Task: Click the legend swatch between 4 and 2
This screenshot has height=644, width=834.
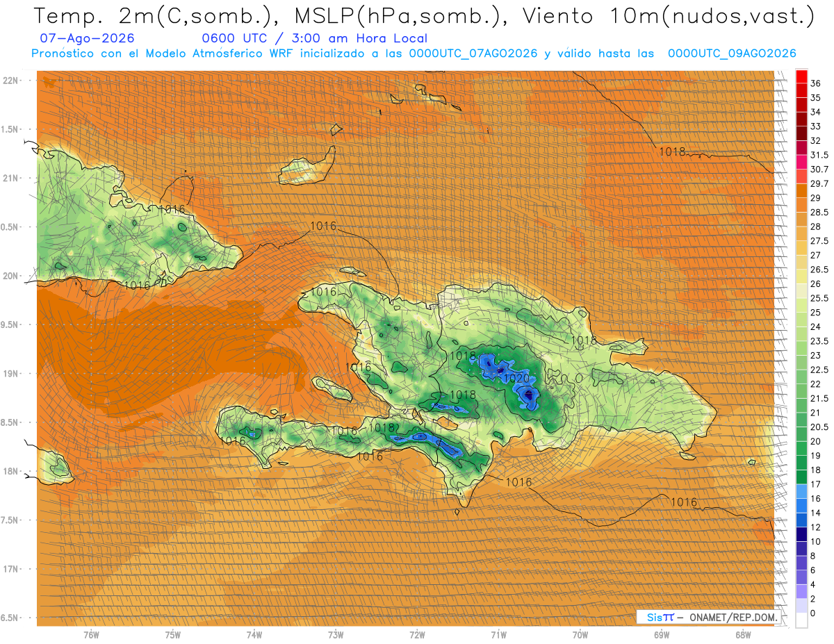Action: [801, 592]
